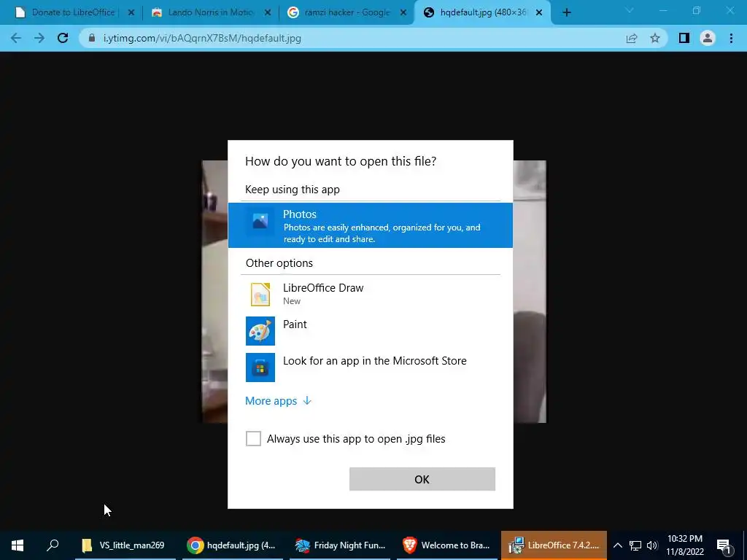The image size is (747, 560).
Task: Close the Donate to LibreOffice tab
Action: [131, 13]
